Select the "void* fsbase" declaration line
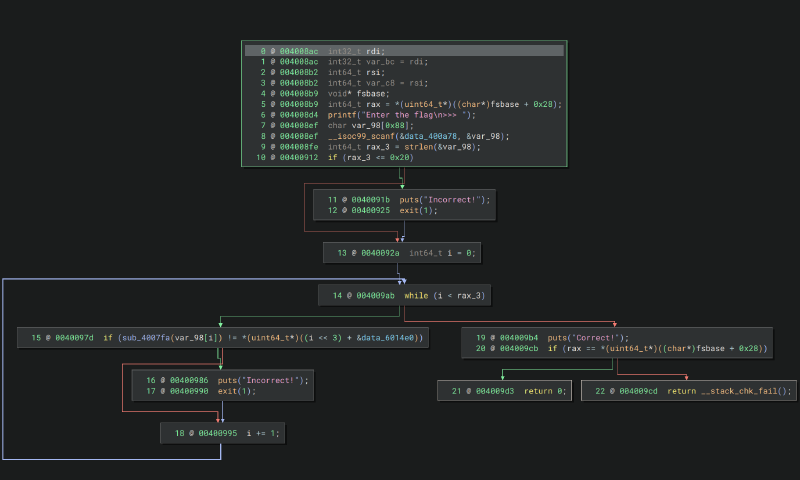 [356, 94]
